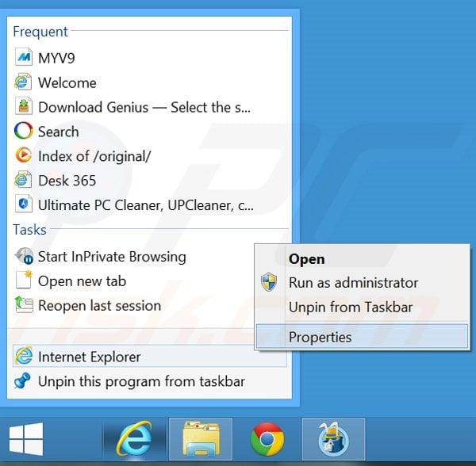Click the MYV9 page icon

coord(23,57)
